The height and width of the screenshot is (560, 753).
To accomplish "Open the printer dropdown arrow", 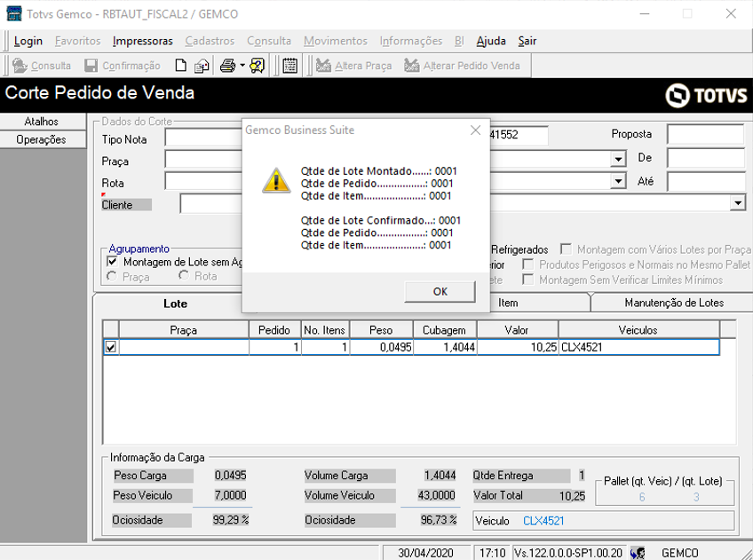I will click(x=242, y=66).
